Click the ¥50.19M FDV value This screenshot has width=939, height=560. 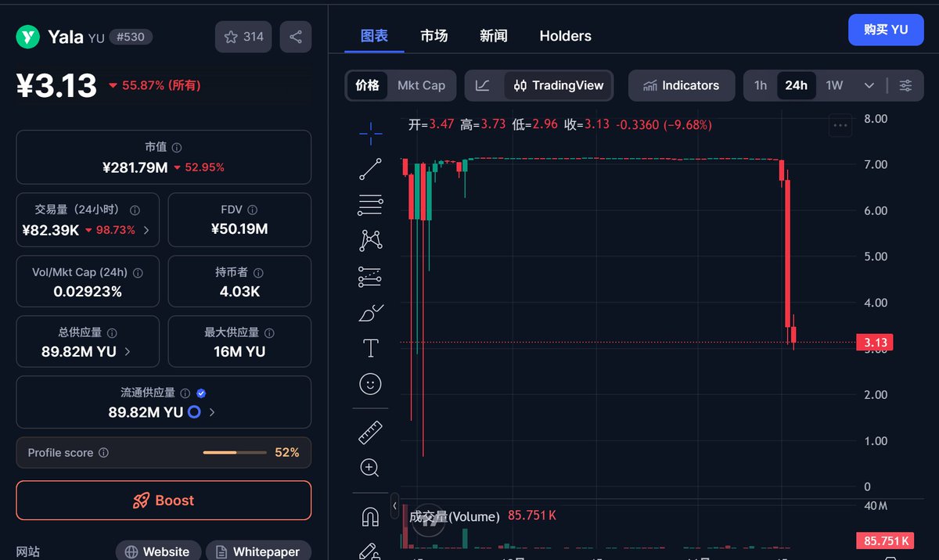[x=239, y=229]
